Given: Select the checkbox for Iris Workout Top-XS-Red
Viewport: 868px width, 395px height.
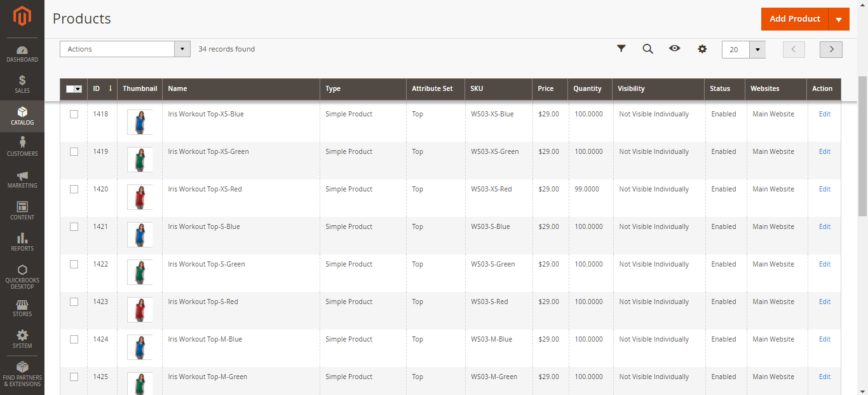Looking at the screenshot, I should (x=74, y=190).
